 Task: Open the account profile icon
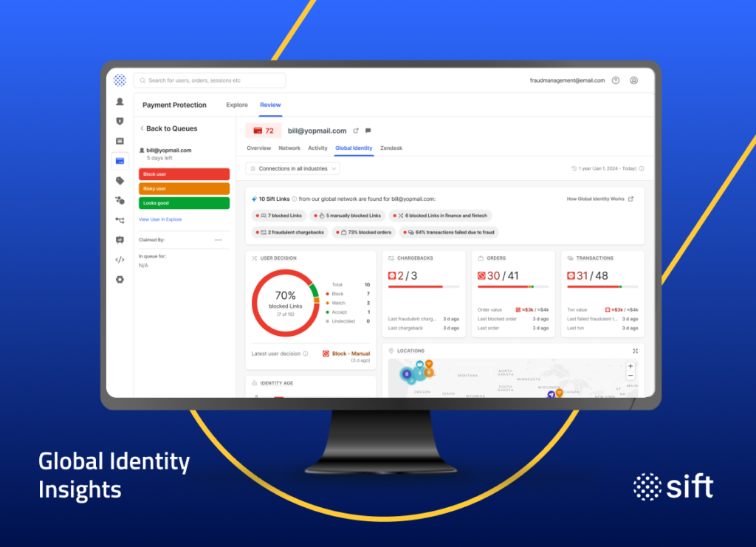pos(634,80)
